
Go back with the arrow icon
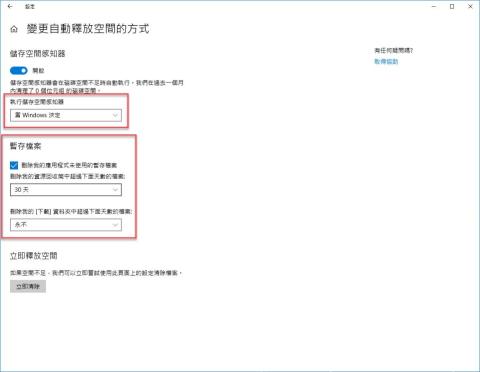pyautogui.click(x=10, y=6)
